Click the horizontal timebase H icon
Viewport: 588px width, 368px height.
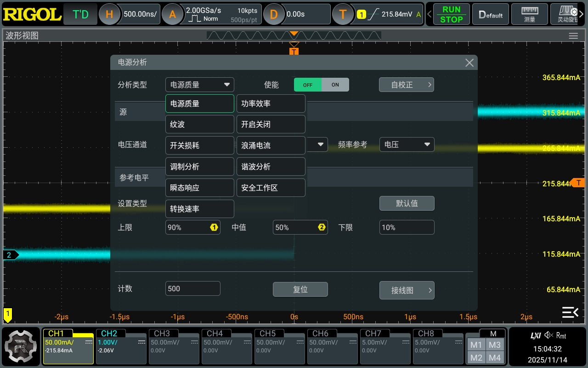pos(109,14)
